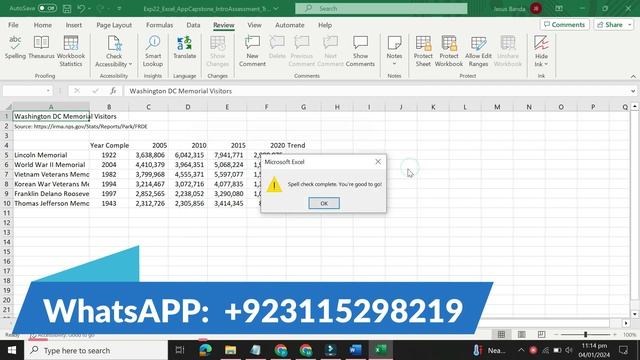Click the Save icon in the title bar

click(x=67, y=8)
